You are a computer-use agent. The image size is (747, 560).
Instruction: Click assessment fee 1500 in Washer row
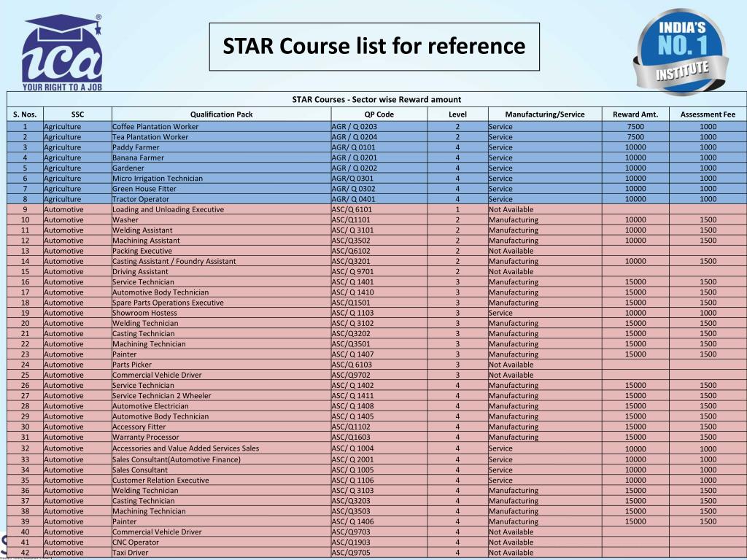708,220
